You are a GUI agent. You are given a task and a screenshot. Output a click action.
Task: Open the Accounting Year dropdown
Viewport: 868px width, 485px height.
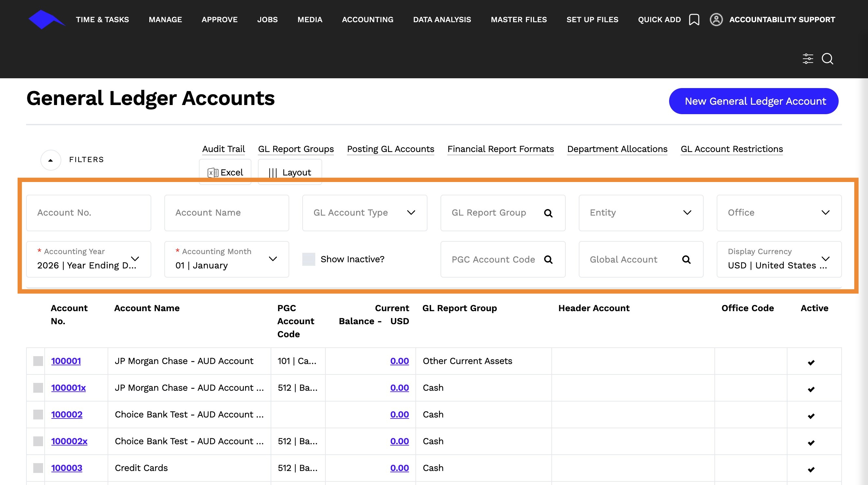(x=89, y=259)
